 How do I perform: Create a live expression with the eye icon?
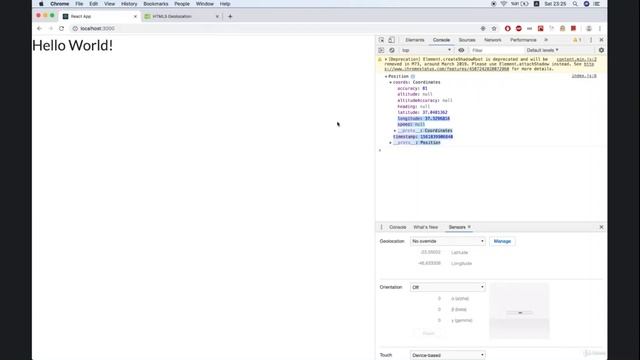click(461, 50)
